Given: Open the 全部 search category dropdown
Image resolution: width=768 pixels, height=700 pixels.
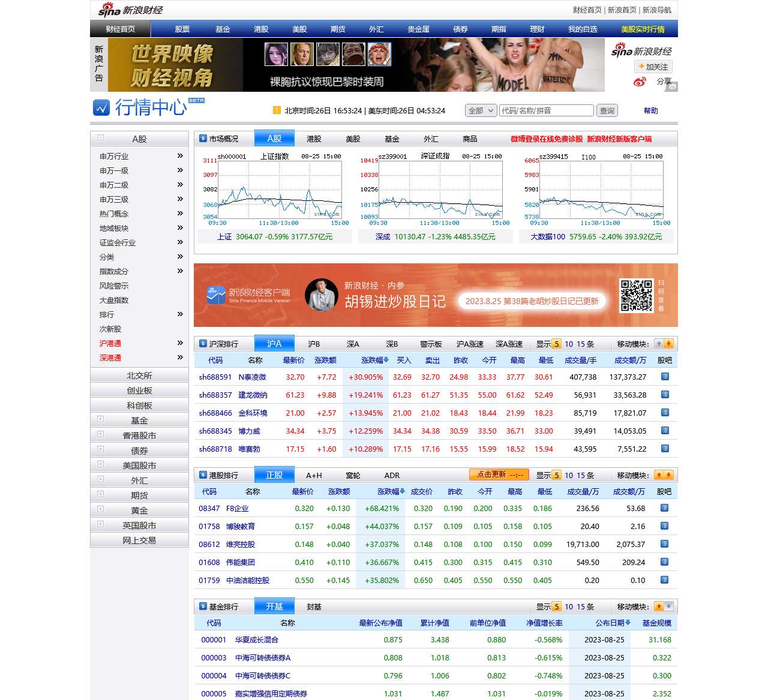Looking at the screenshot, I should [x=480, y=110].
